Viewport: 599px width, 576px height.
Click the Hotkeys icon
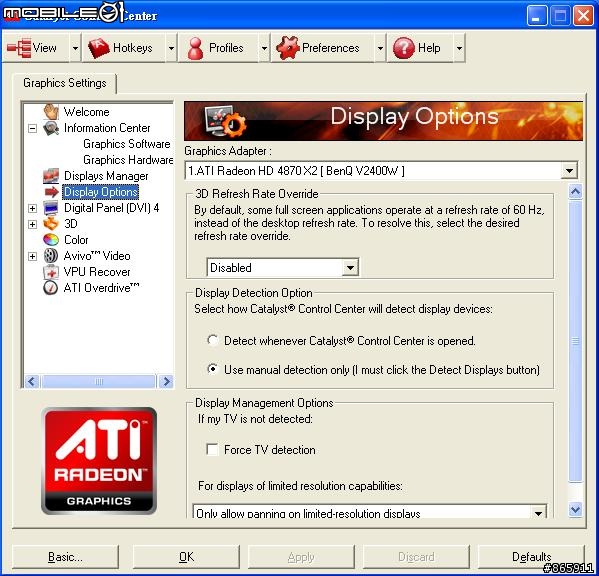[x=99, y=48]
